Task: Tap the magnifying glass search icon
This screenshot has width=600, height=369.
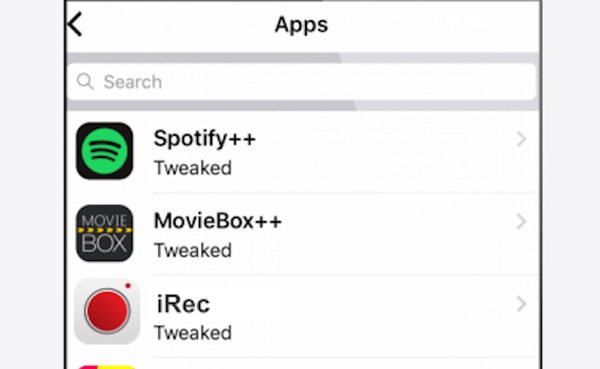Action: coord(85,81)
